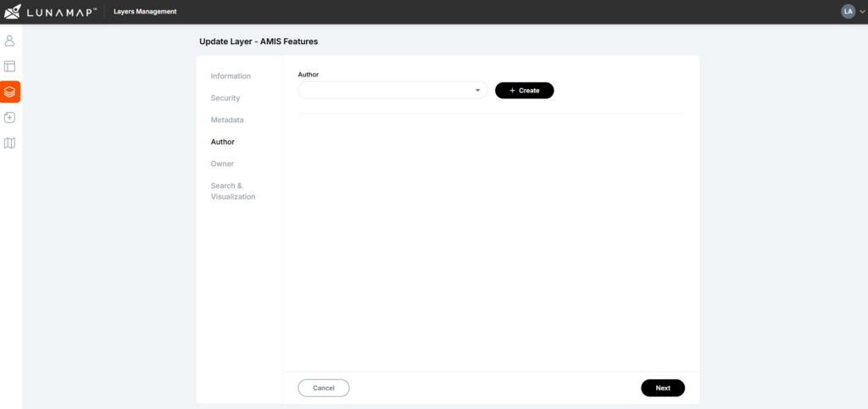Screen dimensions: 868x409
Task: Proceed with the Next button
Action: coord(663,388)
